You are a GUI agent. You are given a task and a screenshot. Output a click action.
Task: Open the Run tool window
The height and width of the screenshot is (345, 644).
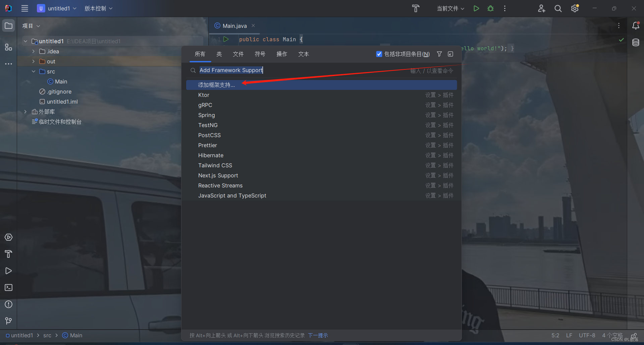click(x=8, y=271)
